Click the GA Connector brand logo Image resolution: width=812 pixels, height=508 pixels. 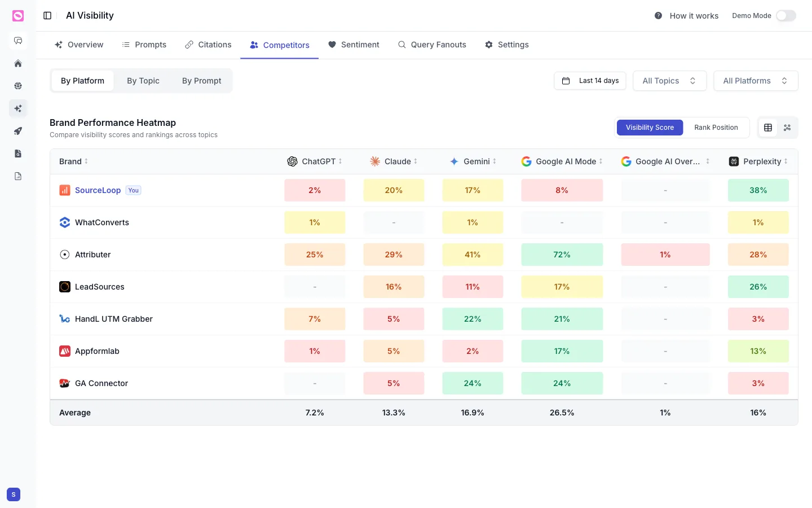coord(65,383)
